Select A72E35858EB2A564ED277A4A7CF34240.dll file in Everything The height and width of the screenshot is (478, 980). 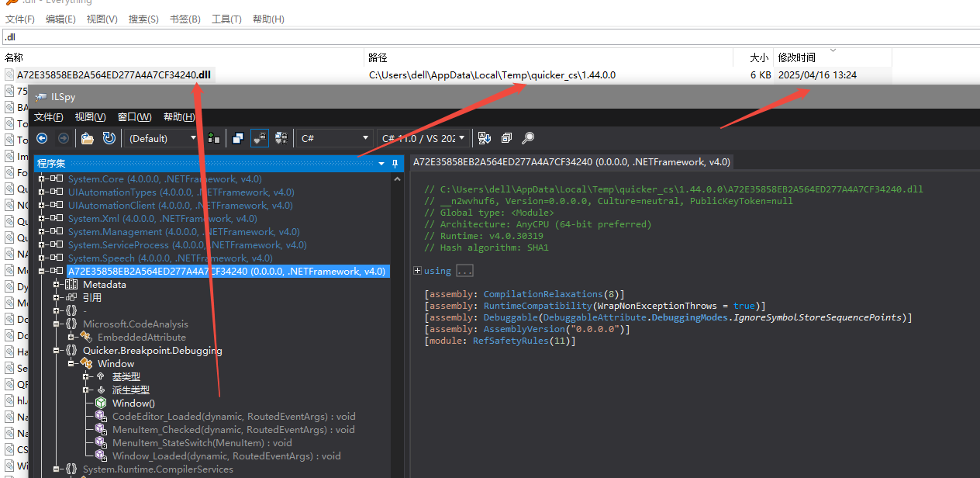[x=114, y=75]
